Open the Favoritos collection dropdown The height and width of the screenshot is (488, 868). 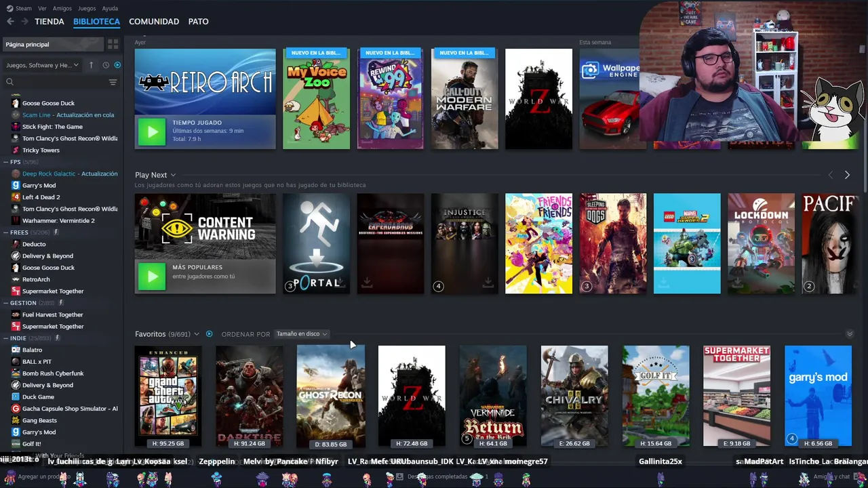point(197,334)
